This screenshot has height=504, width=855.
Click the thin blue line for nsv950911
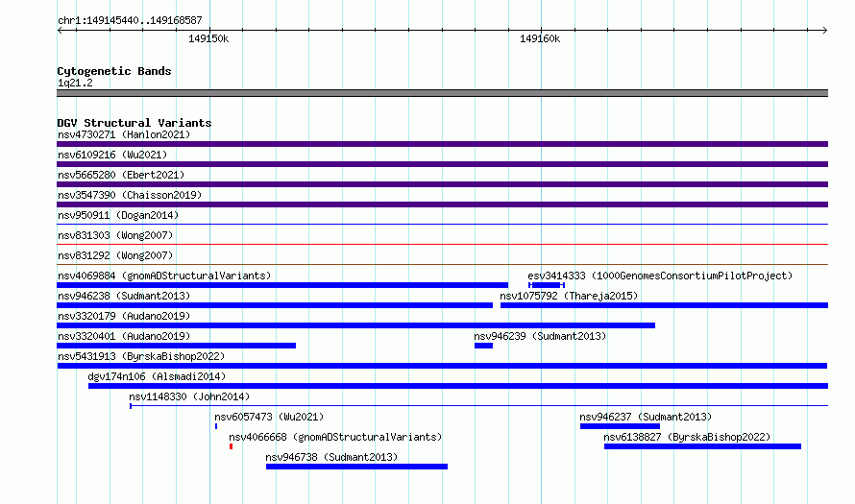(x=442, y=225)
